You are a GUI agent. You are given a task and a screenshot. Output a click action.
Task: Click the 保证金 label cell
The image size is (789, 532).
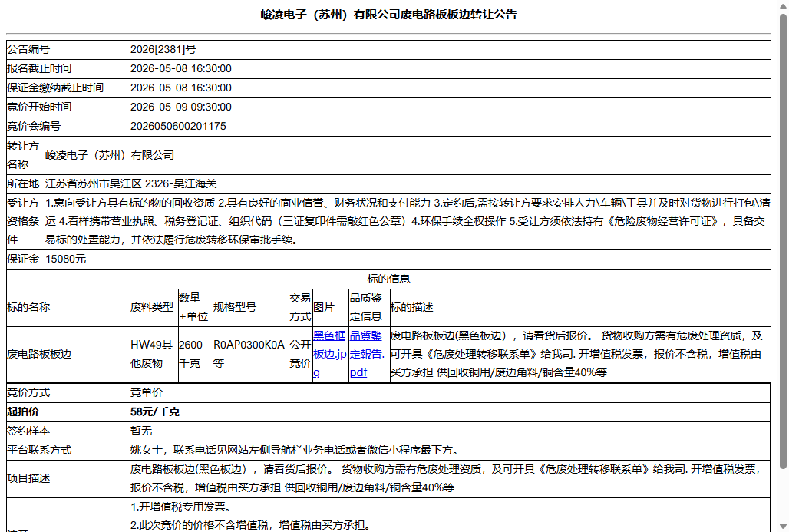[25, 259]
